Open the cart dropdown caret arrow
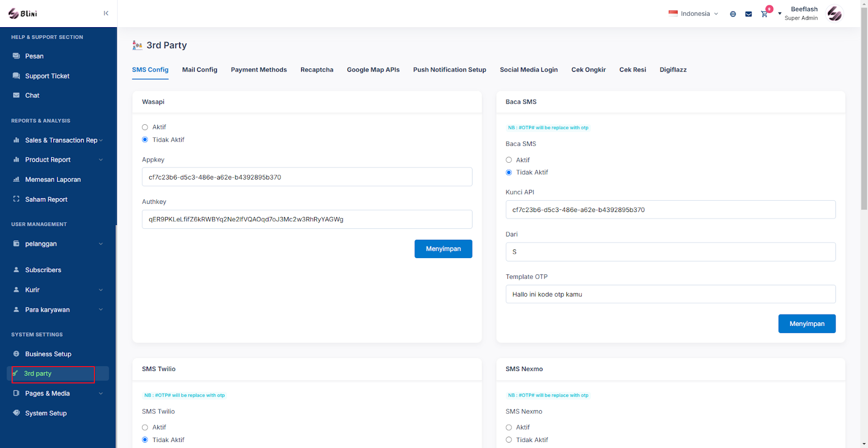This screenshot has width=868, height=448. 780,14
